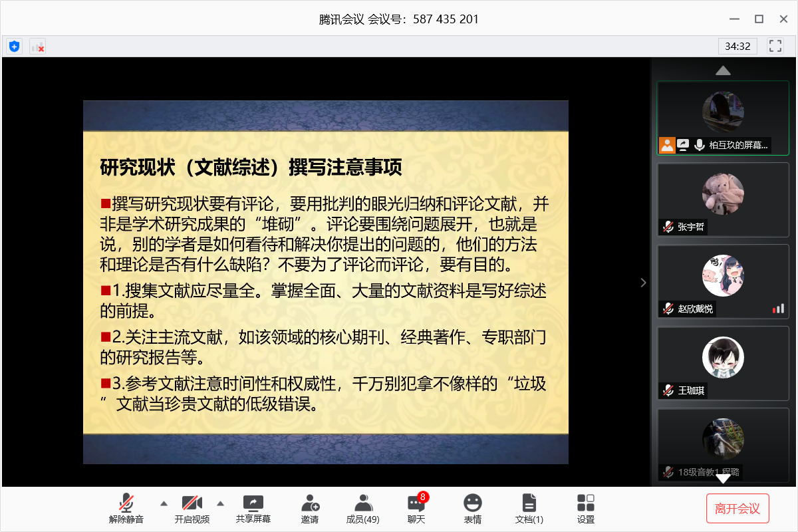The height and width of the screenshot is (532, 798).
Task: Turn on camera with 开启视频
Action: pos(192,509)
